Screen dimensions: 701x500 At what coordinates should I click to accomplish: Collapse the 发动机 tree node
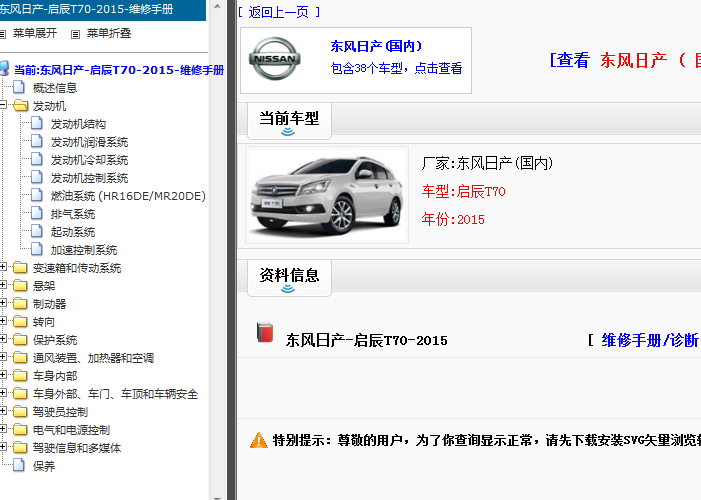[3, 105]
